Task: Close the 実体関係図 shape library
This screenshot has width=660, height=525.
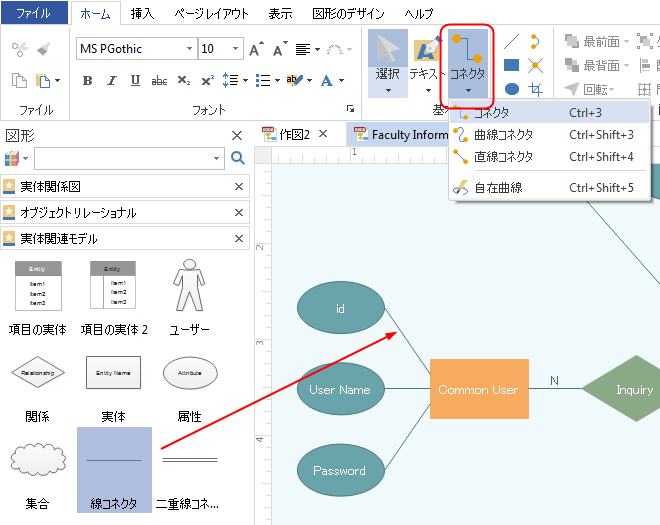Action: pyautogui.click(x=239, y=187)
